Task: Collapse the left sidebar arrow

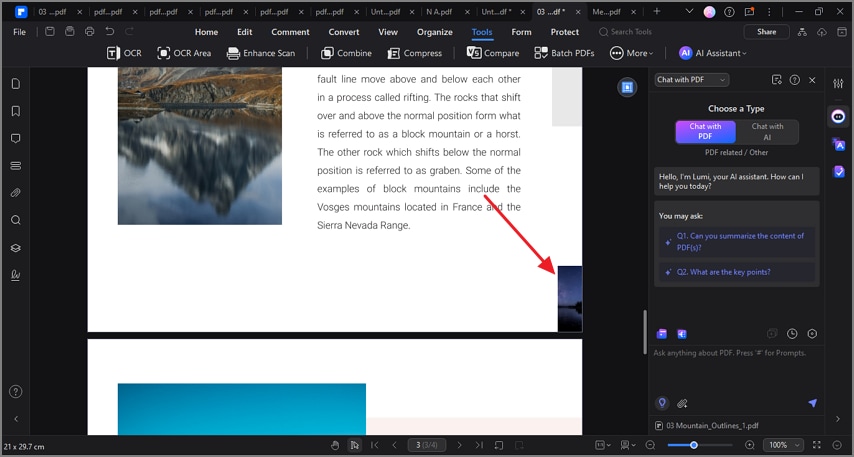Action: (16, 419)
